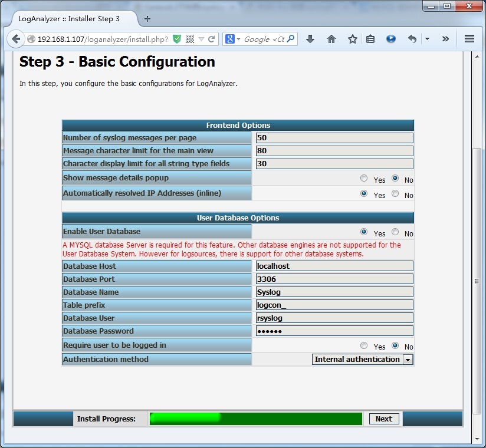Image resolution: width=486 pixels, height=448 pixels.
Task: Click the Next button
Action: pos(383,419)
